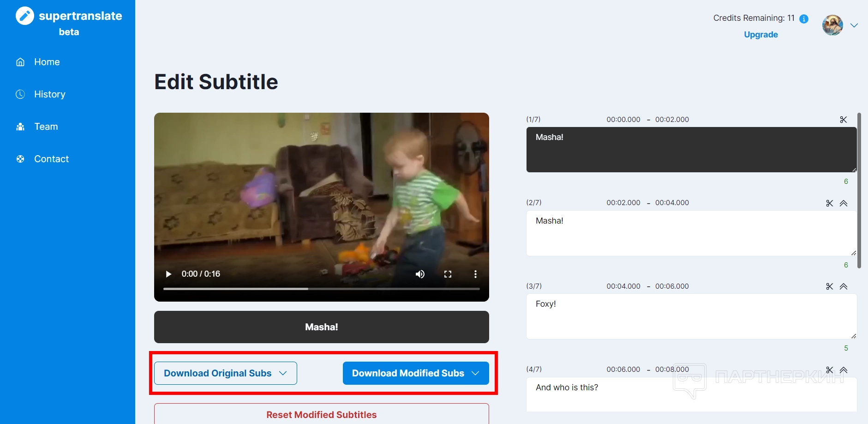The height and width of the screenshot is (424, 868).
Task: Click the (1/7) subtitle index label
Action: (x=533, y=120)
